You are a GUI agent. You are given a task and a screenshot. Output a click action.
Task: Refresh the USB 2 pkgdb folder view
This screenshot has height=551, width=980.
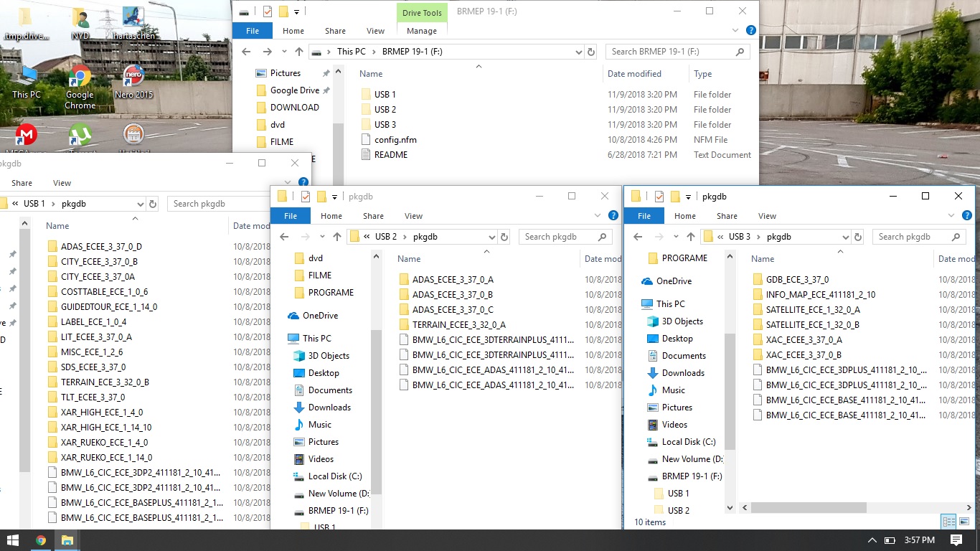(x=504, y=237)
